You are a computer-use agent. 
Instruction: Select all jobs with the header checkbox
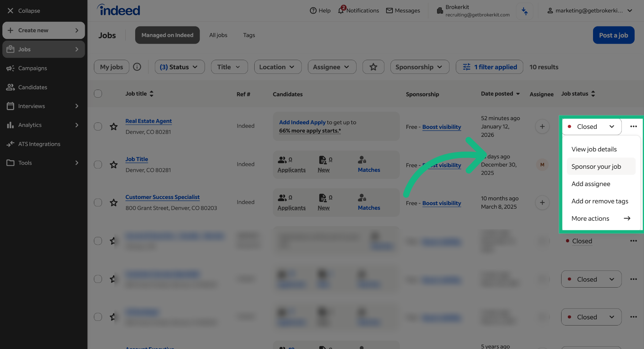click(98, 94)
